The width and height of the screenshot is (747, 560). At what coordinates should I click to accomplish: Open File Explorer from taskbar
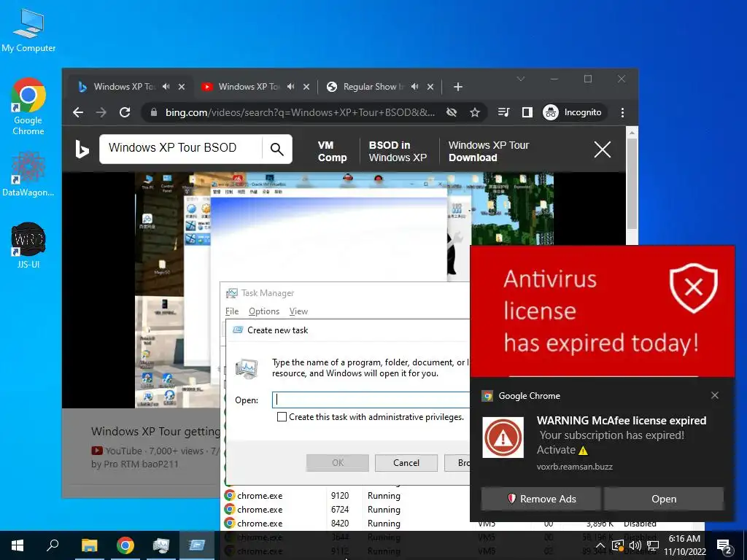[89, 545]
